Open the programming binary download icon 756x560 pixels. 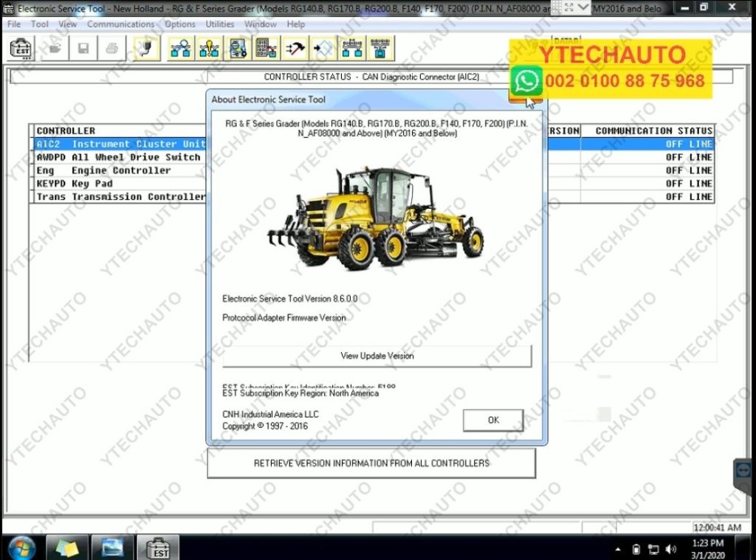267,48
